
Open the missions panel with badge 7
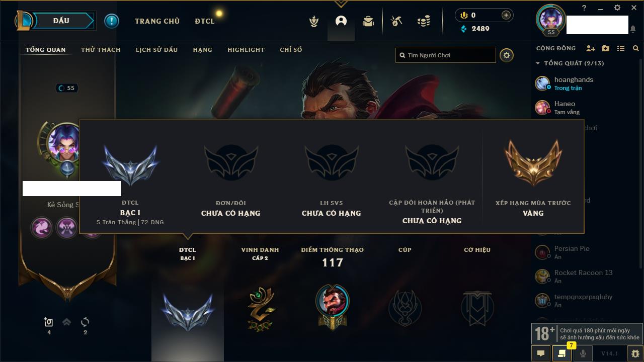(x=562, y=353)
